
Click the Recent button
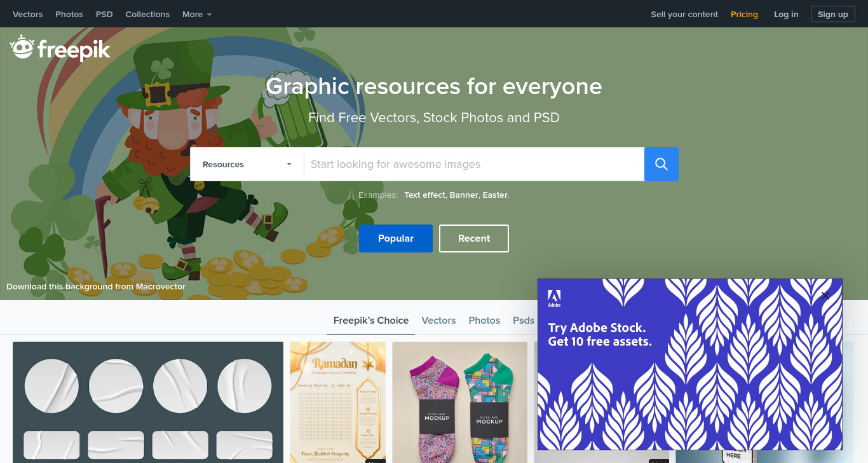click(x=474, y=238)
